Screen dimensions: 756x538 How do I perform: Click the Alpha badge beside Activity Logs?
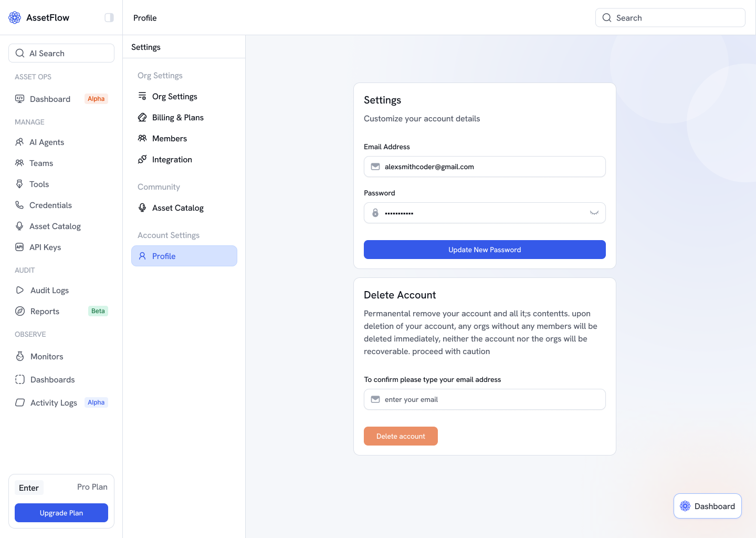click(96, 402)
